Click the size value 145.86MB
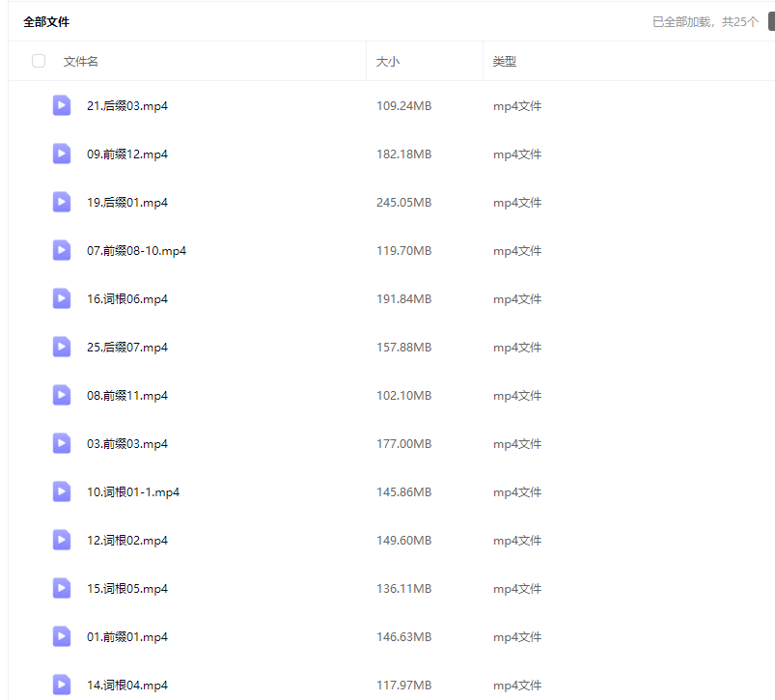 click(x=403, y=492)
